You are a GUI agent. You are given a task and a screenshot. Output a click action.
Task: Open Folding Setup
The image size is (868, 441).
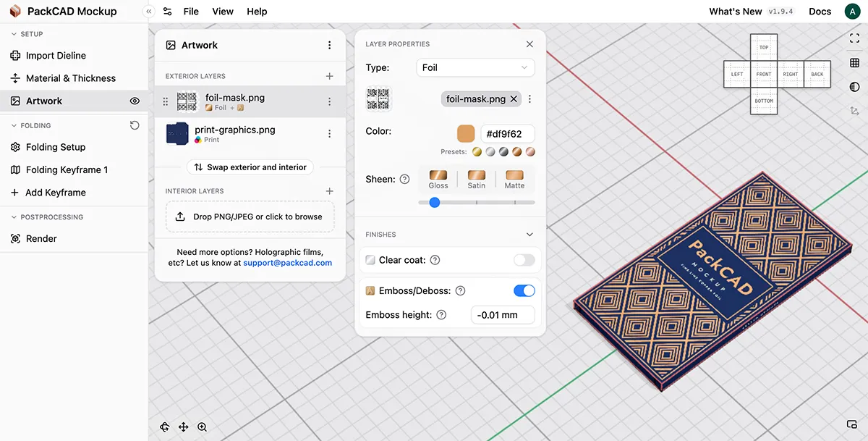[x=56, y=147]
